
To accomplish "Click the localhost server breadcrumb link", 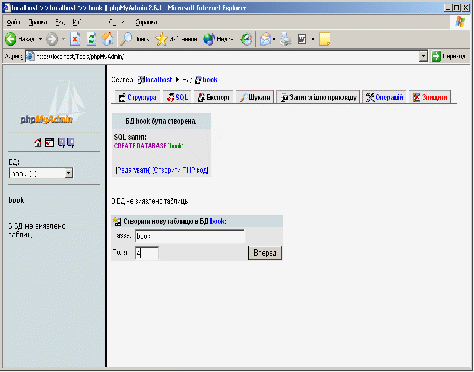I will (159, 80).
